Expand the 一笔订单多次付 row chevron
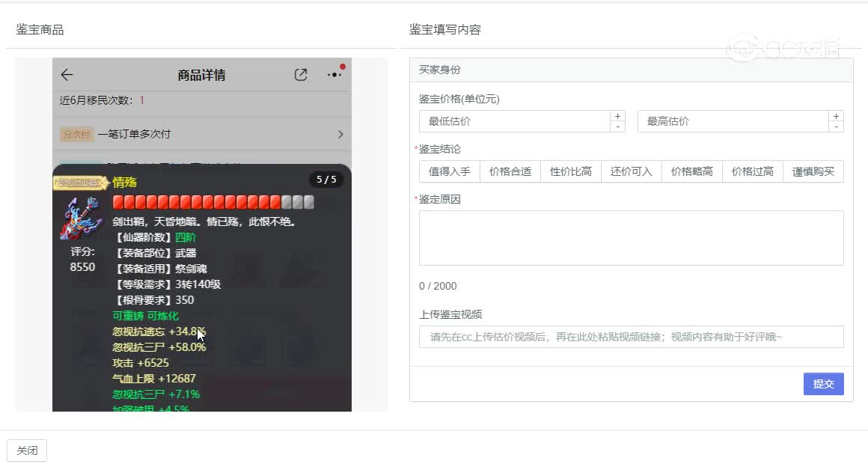868x470 pixels. pos(340,135)
